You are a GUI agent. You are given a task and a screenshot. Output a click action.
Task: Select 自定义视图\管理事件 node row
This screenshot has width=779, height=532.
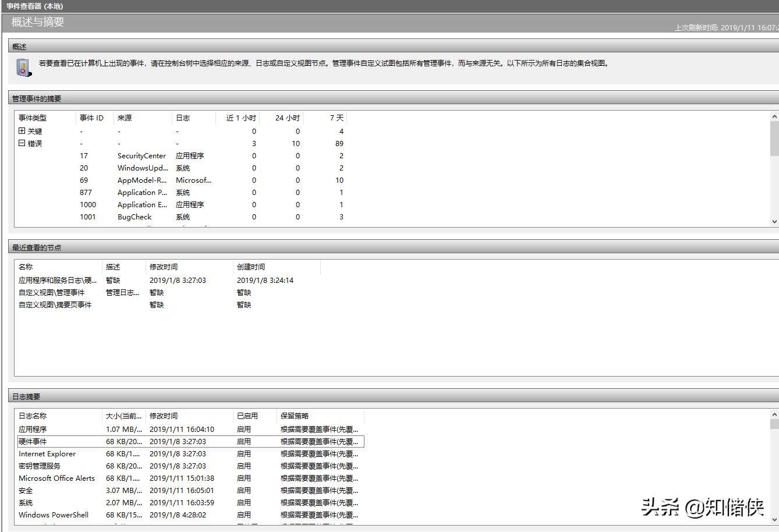coord(169,292)
